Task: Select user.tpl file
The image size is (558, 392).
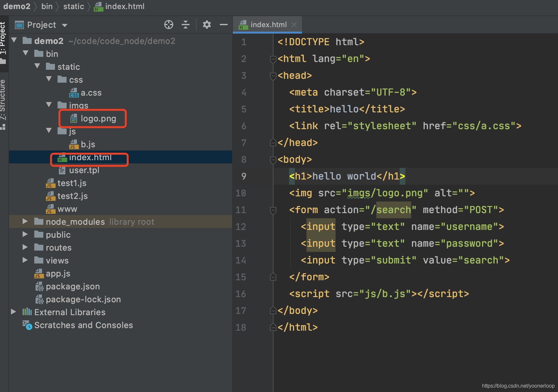Action: click(x=121, y=170)
